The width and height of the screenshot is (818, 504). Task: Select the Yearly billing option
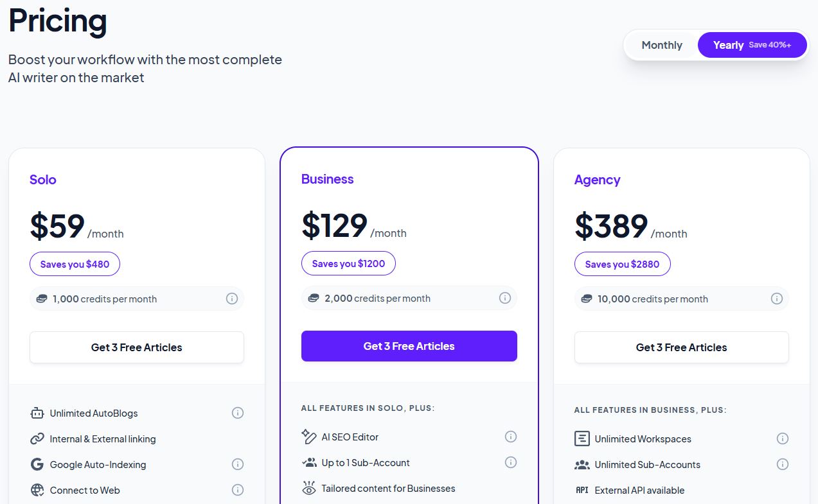[728, 45]
